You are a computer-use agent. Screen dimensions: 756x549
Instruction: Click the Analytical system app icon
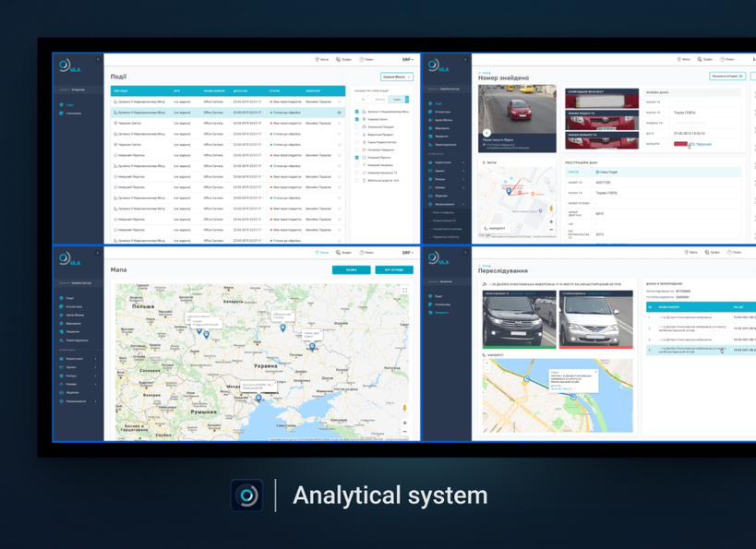point(246,495)
